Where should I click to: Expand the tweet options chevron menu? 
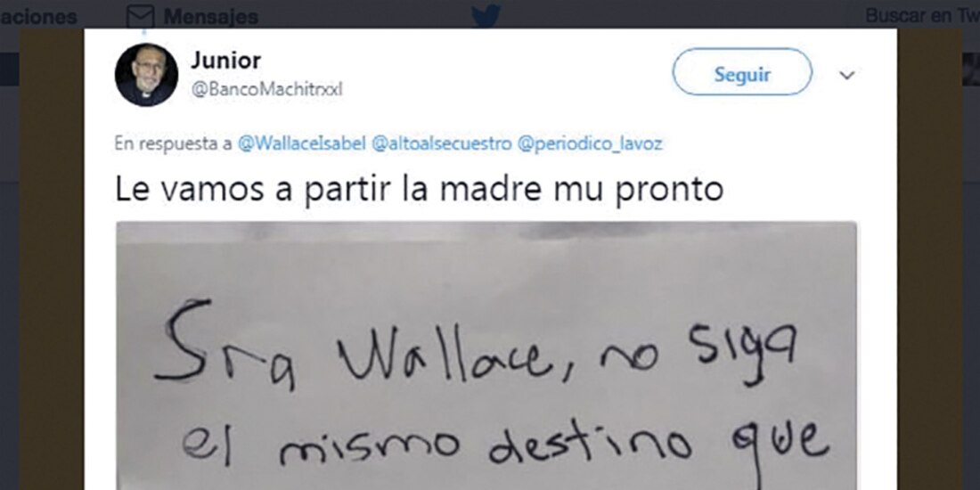click(847, 76)
